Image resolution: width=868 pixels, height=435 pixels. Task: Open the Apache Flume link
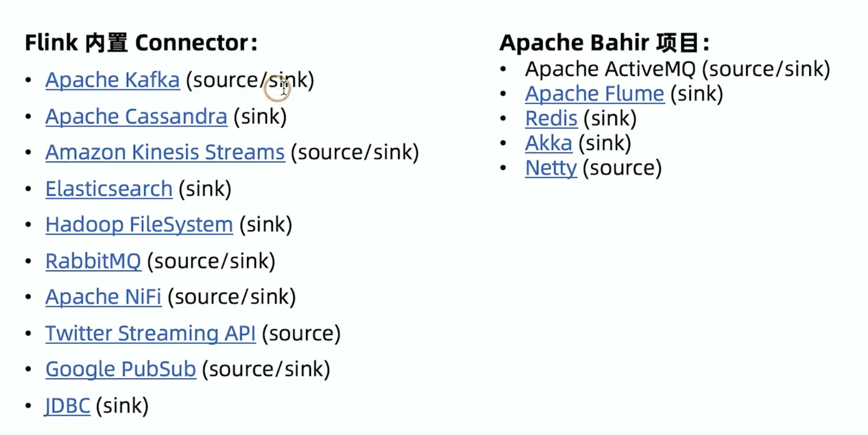tap(595, 94)
